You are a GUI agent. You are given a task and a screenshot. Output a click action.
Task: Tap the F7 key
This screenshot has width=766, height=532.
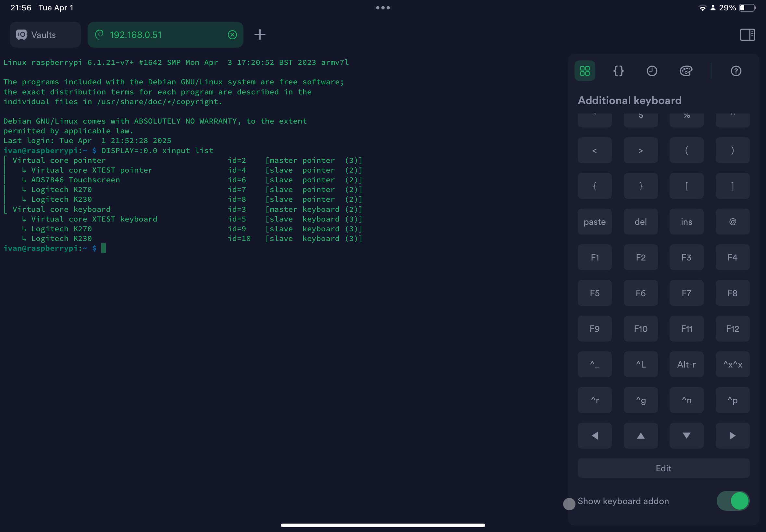pyautogui.click(x=686, y=293)
